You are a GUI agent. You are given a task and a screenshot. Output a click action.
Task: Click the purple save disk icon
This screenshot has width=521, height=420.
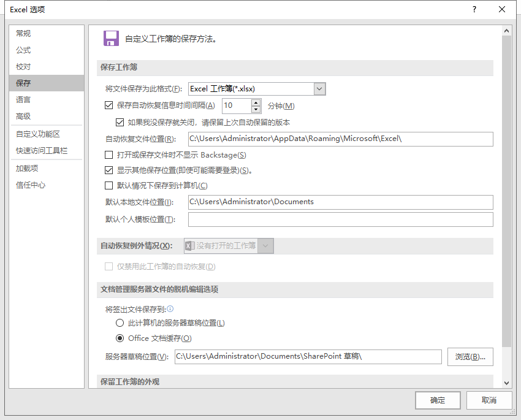click(x=111, y=39)
